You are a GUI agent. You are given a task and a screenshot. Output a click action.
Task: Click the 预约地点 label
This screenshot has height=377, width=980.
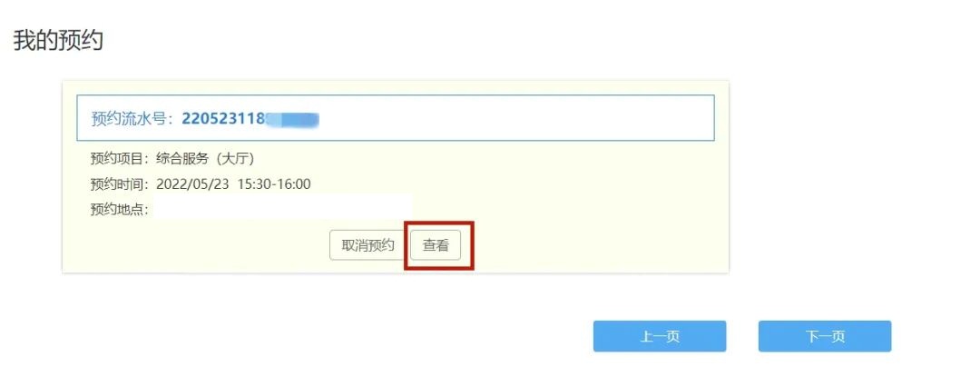point(119,210)
